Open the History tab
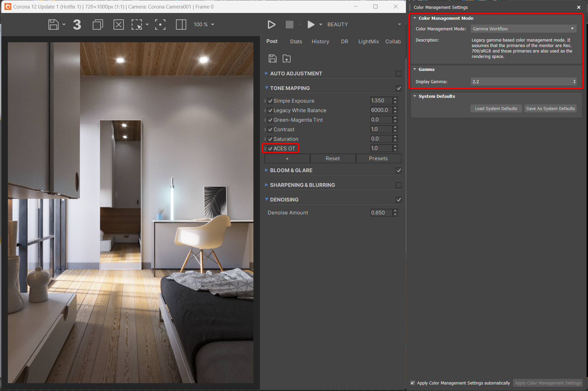Viewport: 588px width, 391px height. [x=320, y=42]
